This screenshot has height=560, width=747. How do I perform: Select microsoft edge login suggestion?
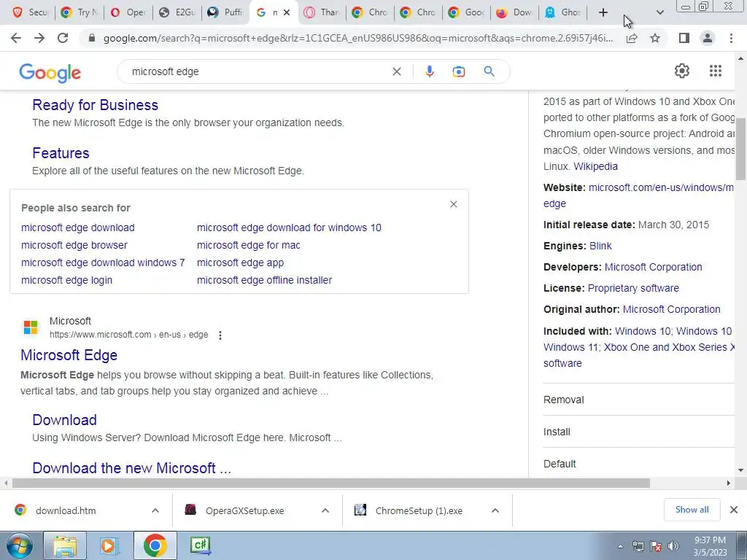[66, 280]
